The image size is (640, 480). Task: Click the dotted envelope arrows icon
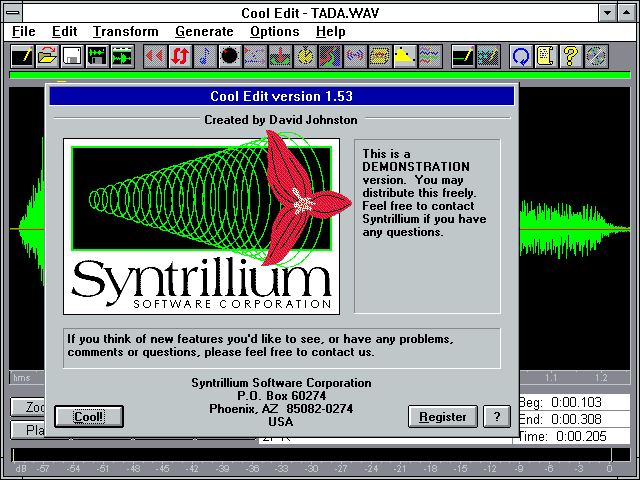pos(255,56)
